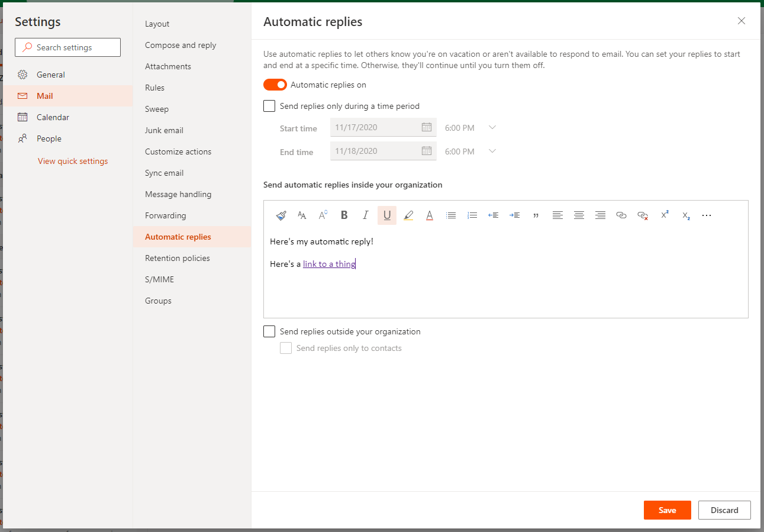The image size is (764, 532).
Task: Open the Start time calendar picker
Action: (x=427, y=127)
